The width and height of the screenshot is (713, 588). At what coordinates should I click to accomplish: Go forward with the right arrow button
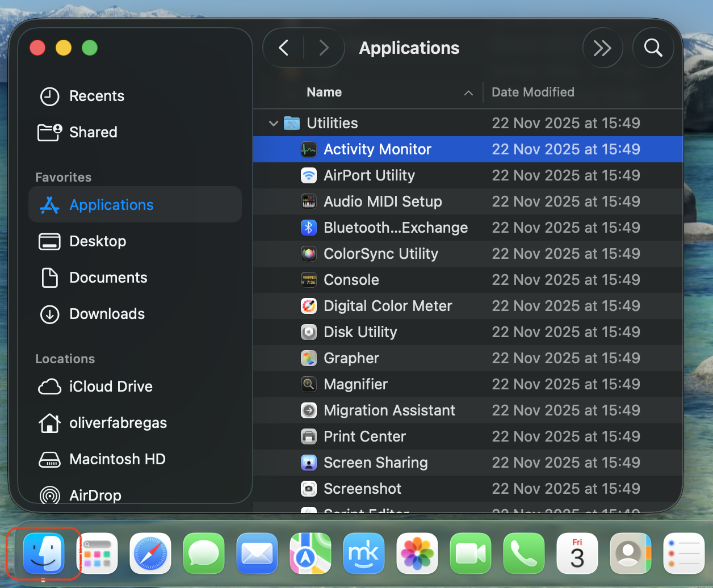coord(324,48)
